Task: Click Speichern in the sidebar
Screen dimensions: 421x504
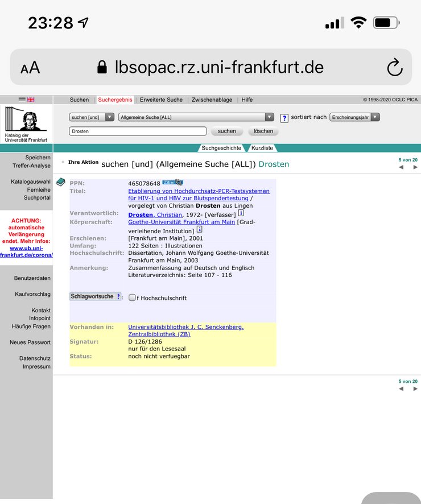Action: (38, 158)
